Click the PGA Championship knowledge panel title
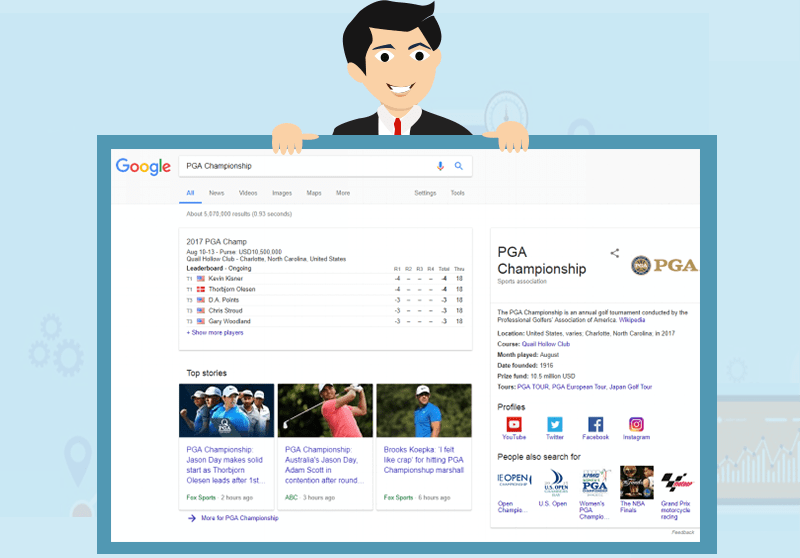This screenshot has height=558, width=800. coord(542,260)
